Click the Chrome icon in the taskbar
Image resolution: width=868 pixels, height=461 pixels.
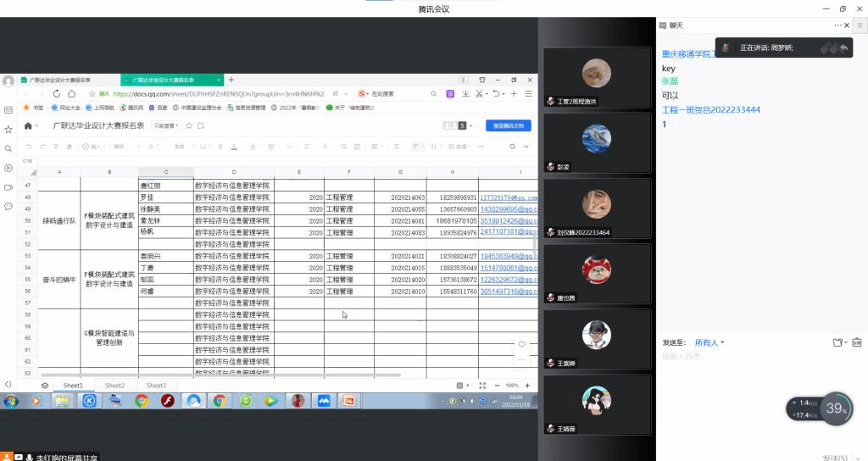[141, 401]
